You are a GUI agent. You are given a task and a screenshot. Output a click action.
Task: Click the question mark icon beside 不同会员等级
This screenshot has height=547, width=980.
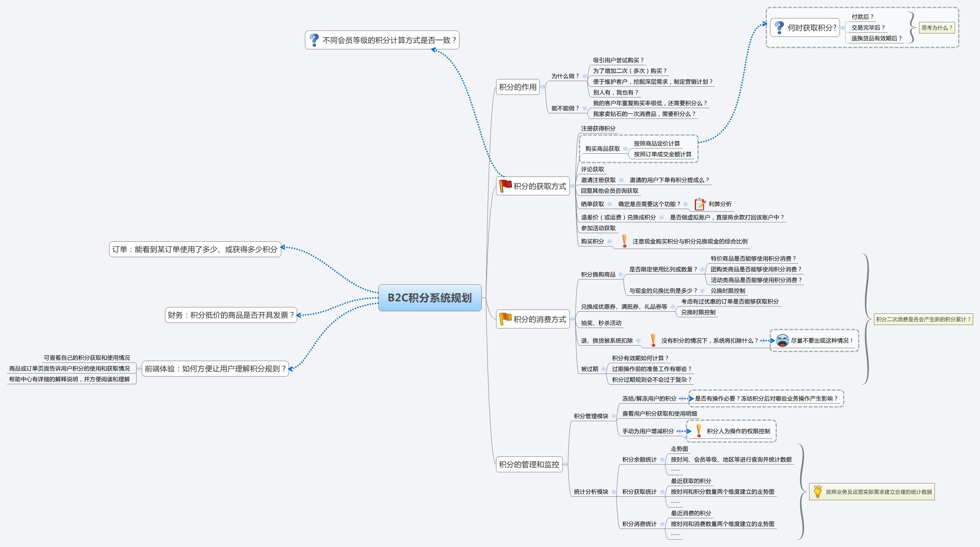tap(314, 40)
